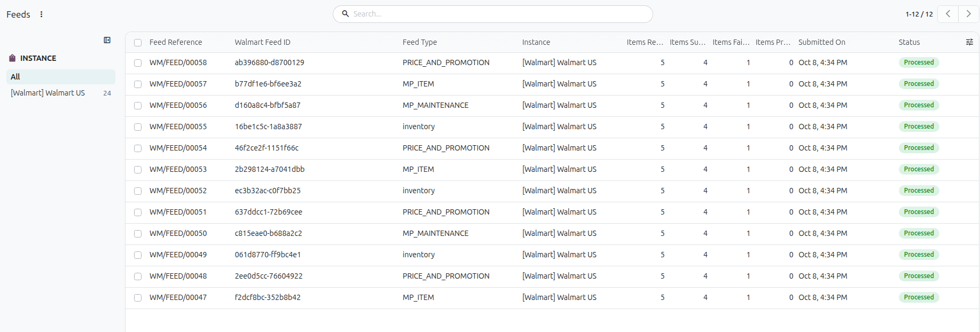Click MP_MAINTENANCE type in row WM/FEED/00050

tap(435, 233)
